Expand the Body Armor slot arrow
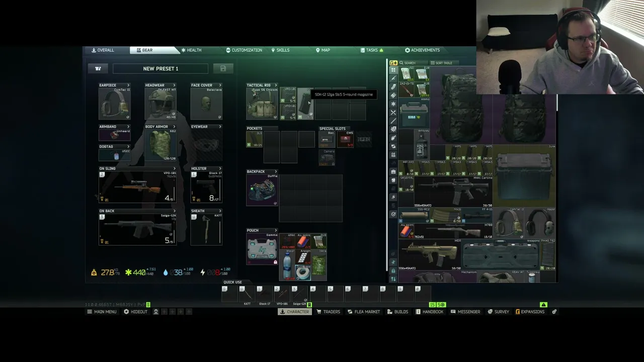The width and height of the screenshot is (644, 362). pyautogui.click(x=174, y=127)
